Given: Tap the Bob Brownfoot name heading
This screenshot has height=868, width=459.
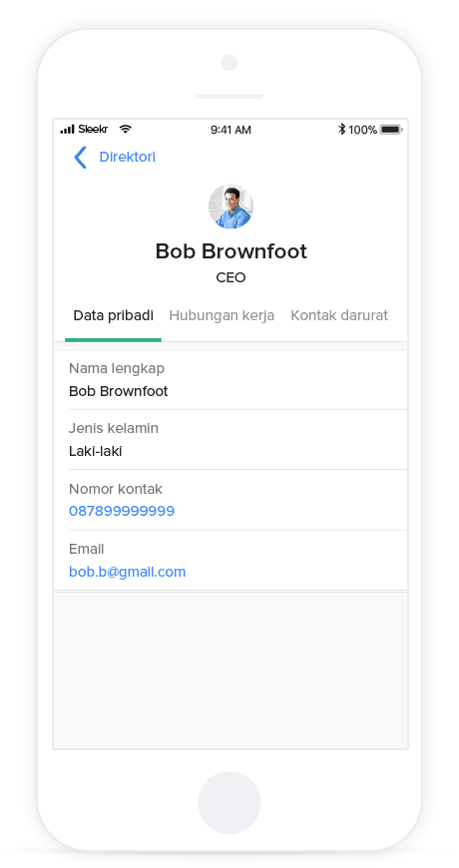Looking at the screenshot, I should [230, 251].
